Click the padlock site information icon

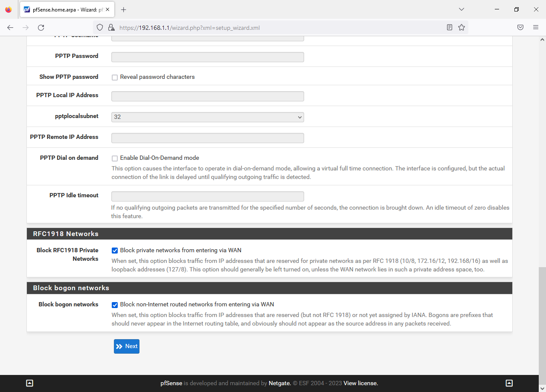(111, 27)
